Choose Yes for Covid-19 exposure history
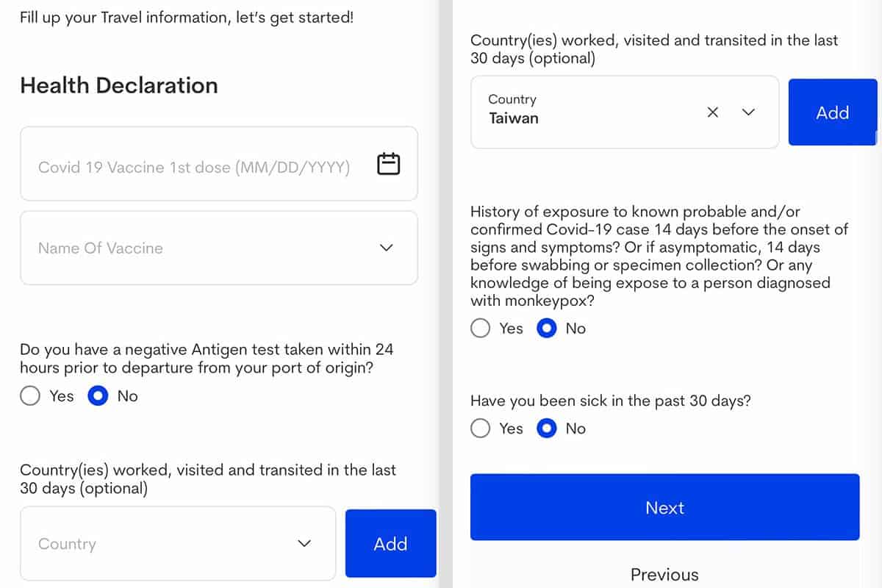The height and width of the screenshot is (588, 882). (x=481, y=328)
